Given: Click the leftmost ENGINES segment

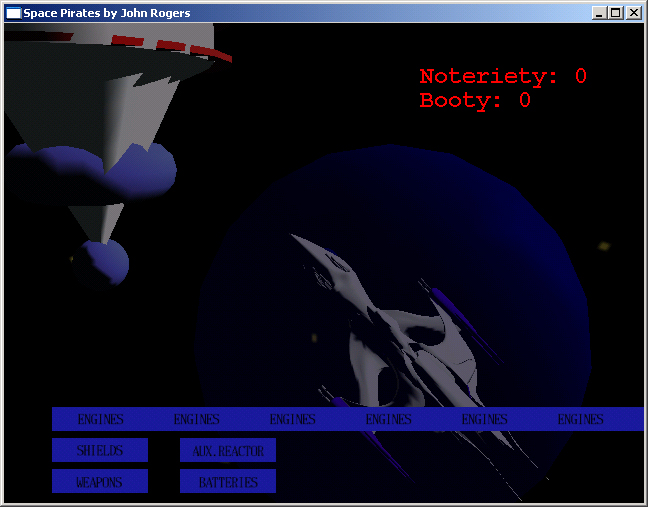Looking at the screenshot, I should tap(100, 419).
